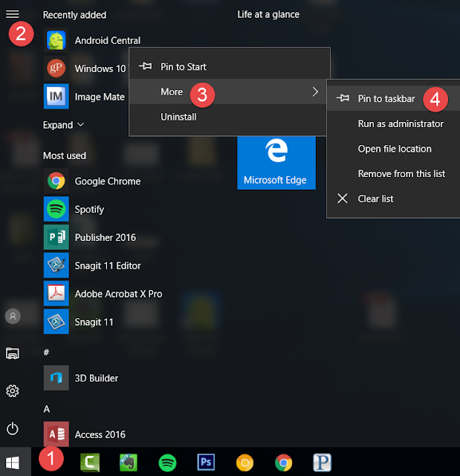460x476 pixels.
Task: Click the gP Windows 10 app icon
Action: [56, 68]
